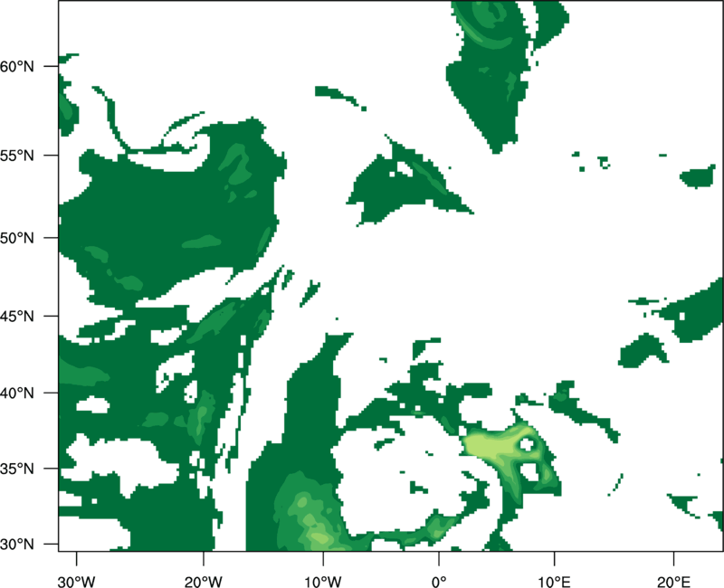Click the 40°N latitude label

click(x=17, y=394)
